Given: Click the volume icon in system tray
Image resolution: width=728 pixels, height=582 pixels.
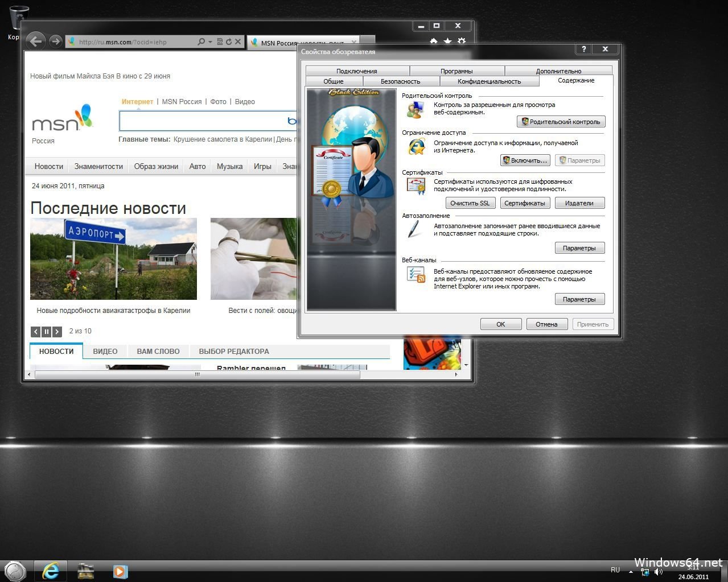Looking at the screenshot, I should pyautogui.click(x=659, y=572).
